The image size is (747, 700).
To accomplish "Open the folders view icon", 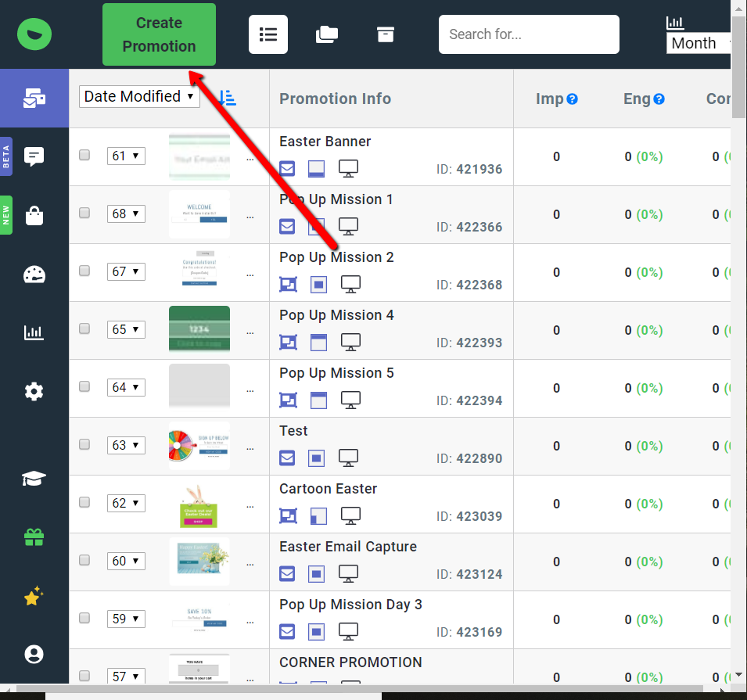I will click(326, 34).
